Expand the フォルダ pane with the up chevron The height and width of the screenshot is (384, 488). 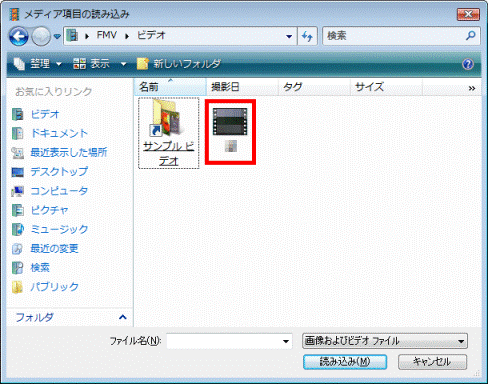point(123,317)
